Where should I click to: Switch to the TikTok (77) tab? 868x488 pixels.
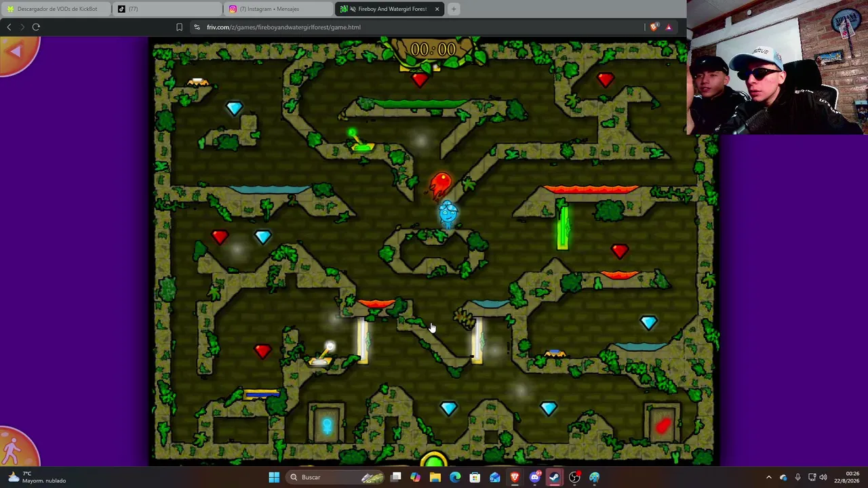click(x=167, y=9)
